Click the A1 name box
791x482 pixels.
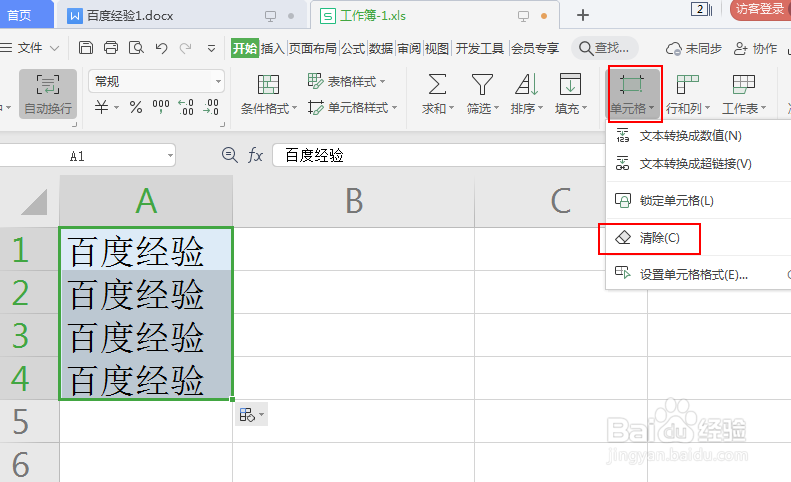(x=77, y=156)
